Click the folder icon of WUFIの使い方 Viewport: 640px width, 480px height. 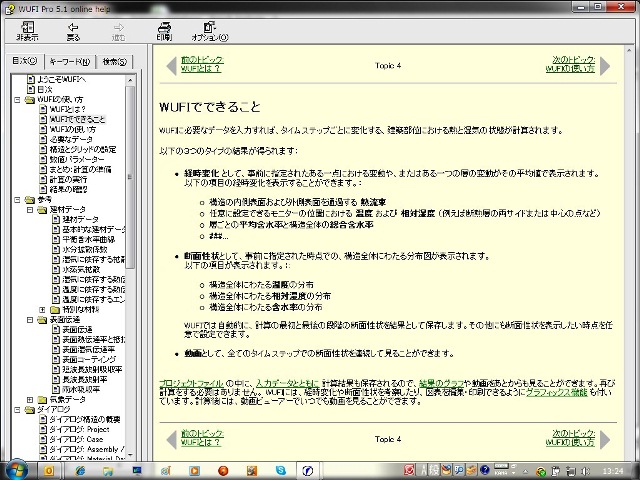[x=30, y=99]
